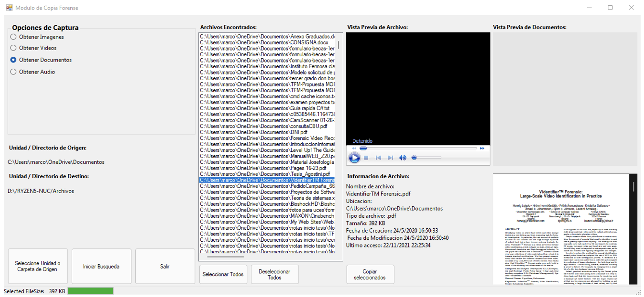The height and width of the screenshot is (297, 644).
Task: Select the Tesis_Agostini.pdf row
Action: (267, 174)
